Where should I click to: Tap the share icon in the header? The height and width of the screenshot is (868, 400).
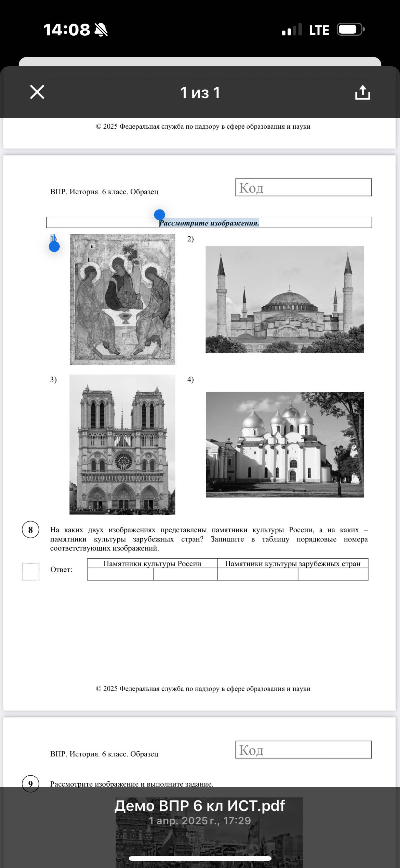pyautogui.click(x=362, y=92)
